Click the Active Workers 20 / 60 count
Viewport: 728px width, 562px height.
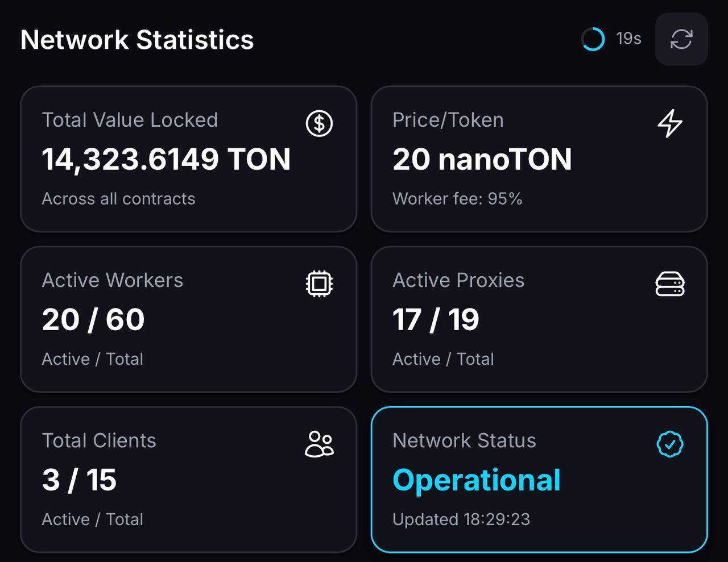point(93,319)
